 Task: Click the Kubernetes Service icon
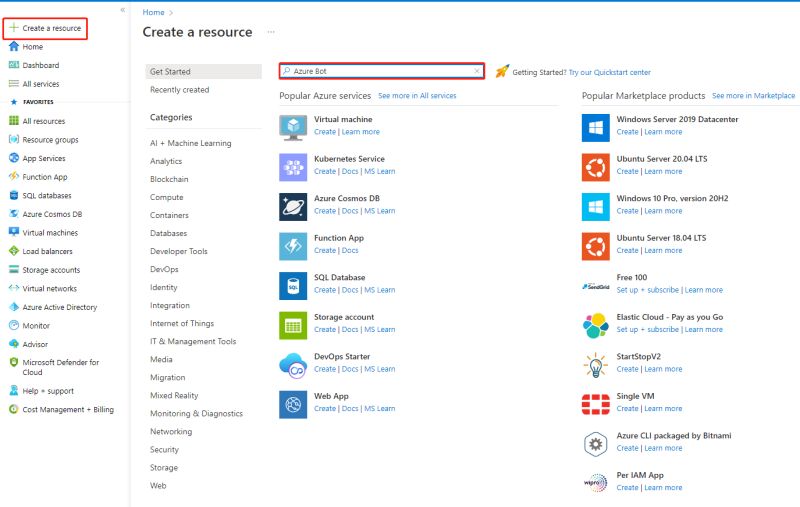point(293,167)
